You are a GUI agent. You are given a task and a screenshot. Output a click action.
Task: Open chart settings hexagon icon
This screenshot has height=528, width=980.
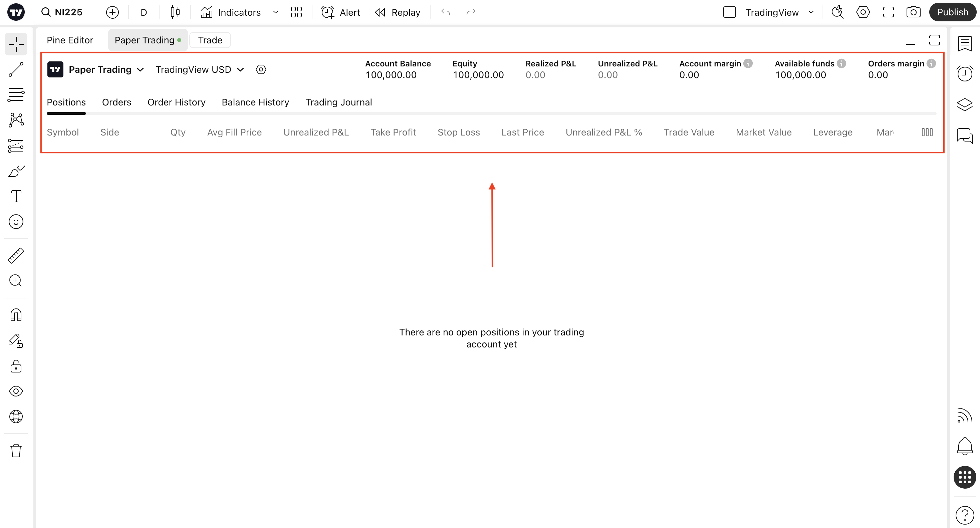(x=863, y=12)
